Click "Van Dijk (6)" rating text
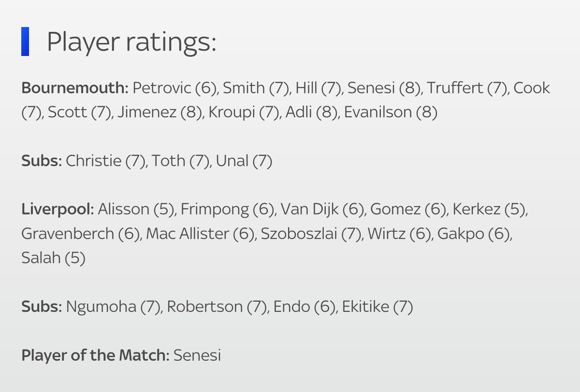580x392 pixels. point(322,210)
